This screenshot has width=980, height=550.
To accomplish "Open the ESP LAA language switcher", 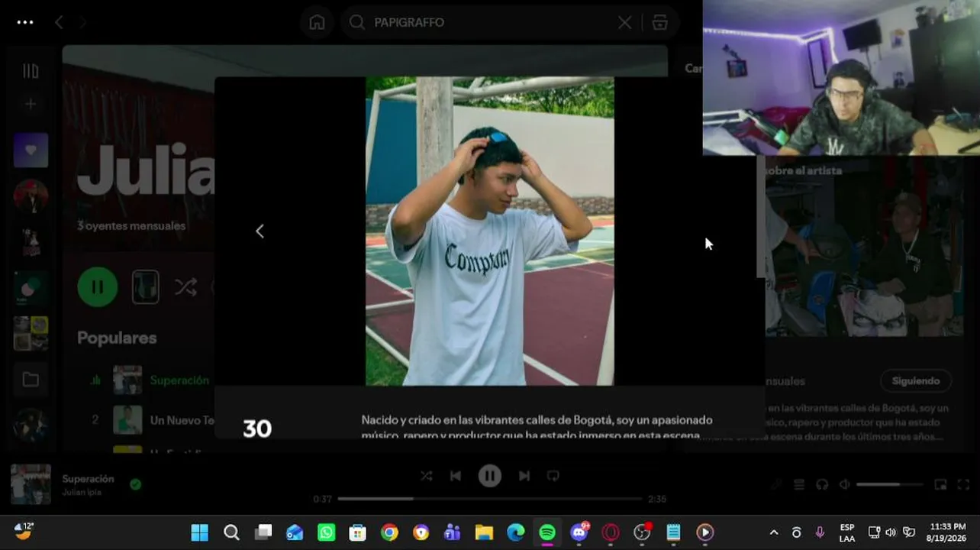I will 847,532.
